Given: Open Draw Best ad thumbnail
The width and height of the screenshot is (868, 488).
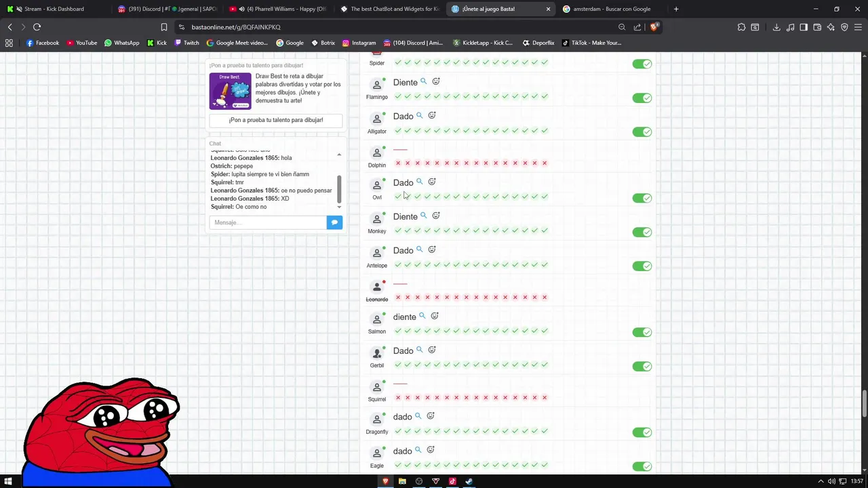Looking at the screenshot, I should pyautogui.click(x=231, y=91).
